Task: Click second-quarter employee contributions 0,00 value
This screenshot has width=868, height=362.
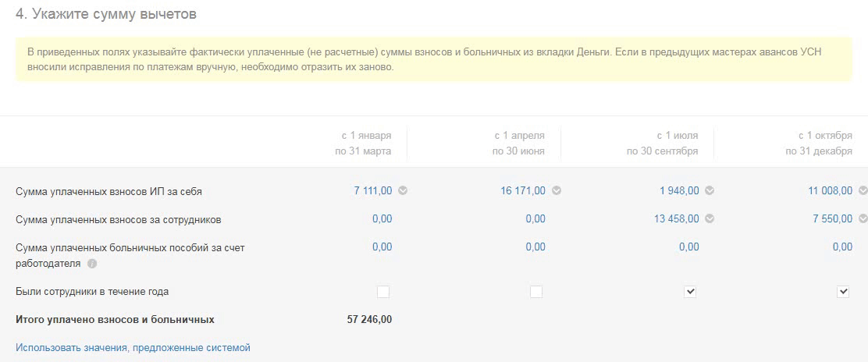Action: coord(535,219)
